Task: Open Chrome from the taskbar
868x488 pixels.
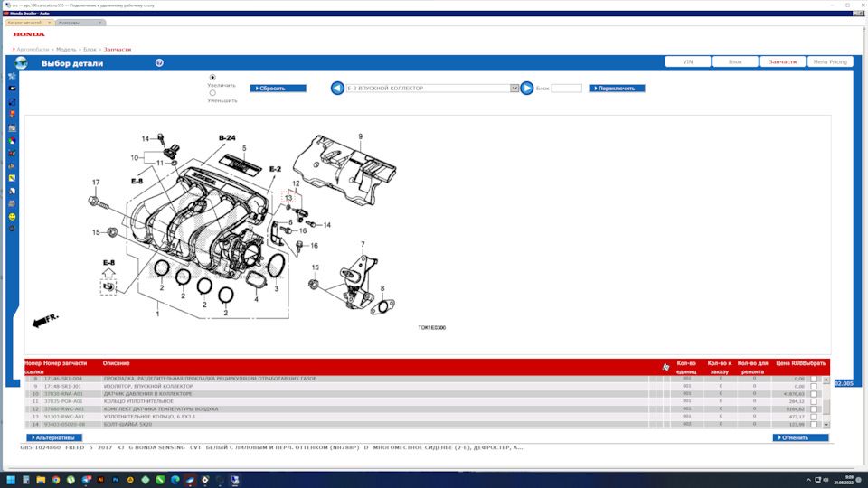Action: tap(56, 480)
